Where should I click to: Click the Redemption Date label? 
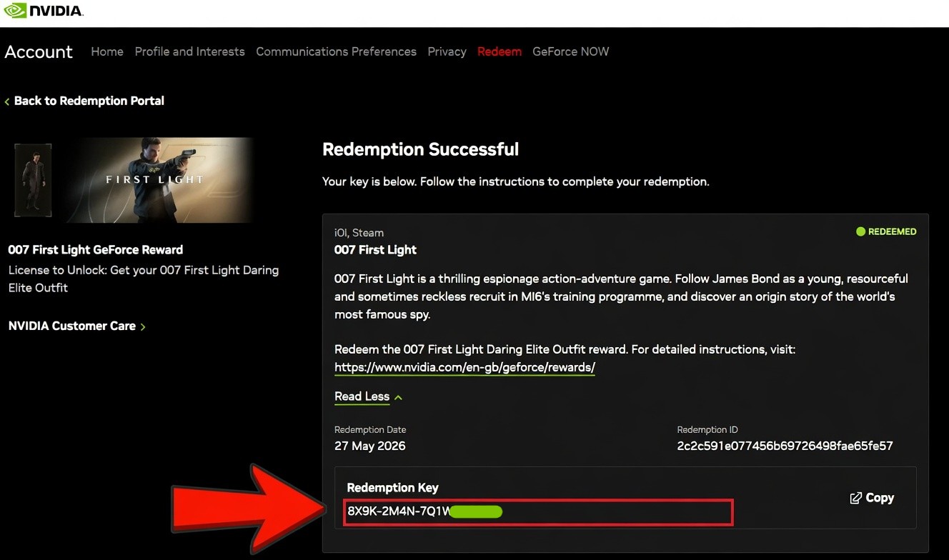point(370,430)
